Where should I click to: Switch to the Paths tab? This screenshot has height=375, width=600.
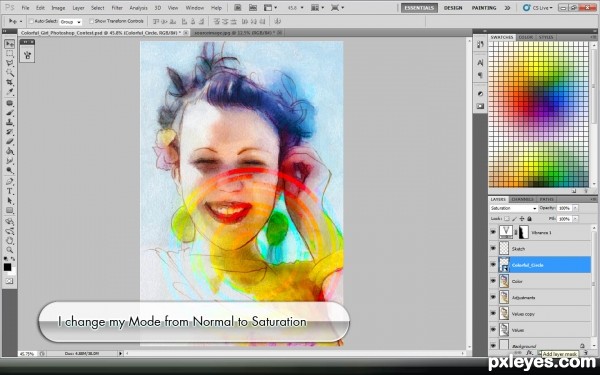546,199
